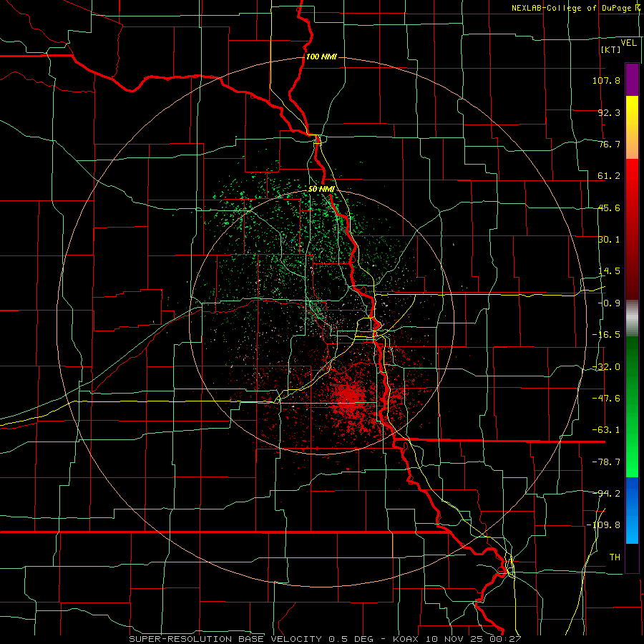The height and width of the screenshot is (644, 644).
Task: Click the -63.1 value on the velocity scale
Action: pos(606,430)
